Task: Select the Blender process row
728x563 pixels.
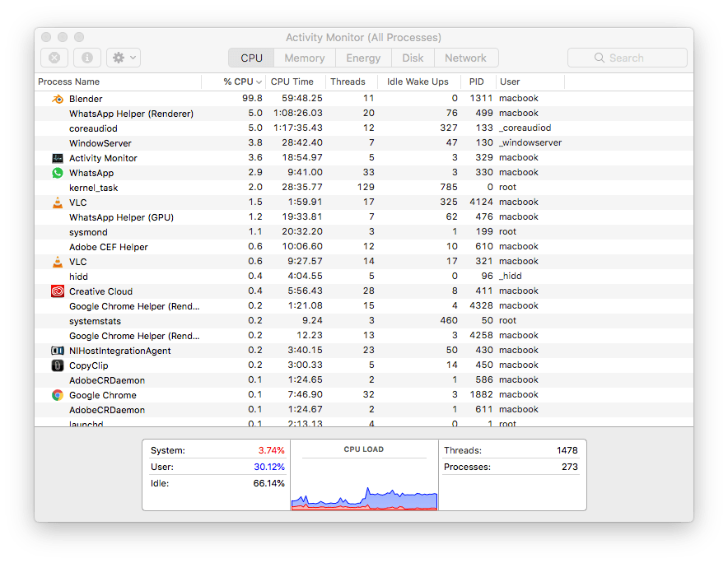Action: (x=364, y=99)
